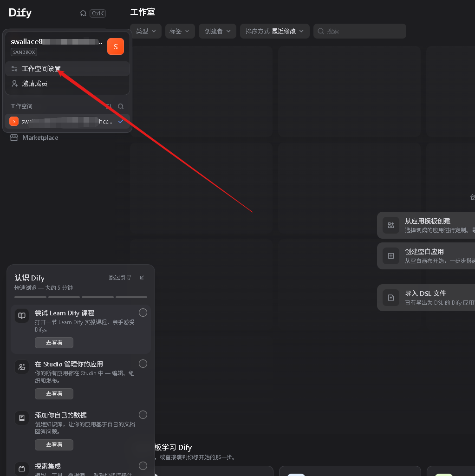The image size is (475, 476).
Task: Mark 探索集成 step circle
Action: (143, 466)
